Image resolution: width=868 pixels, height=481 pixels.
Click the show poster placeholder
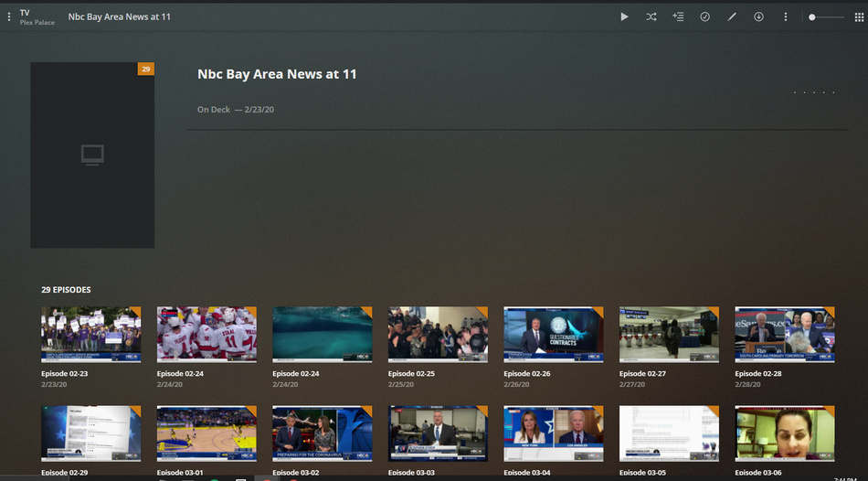coord(92,155)
